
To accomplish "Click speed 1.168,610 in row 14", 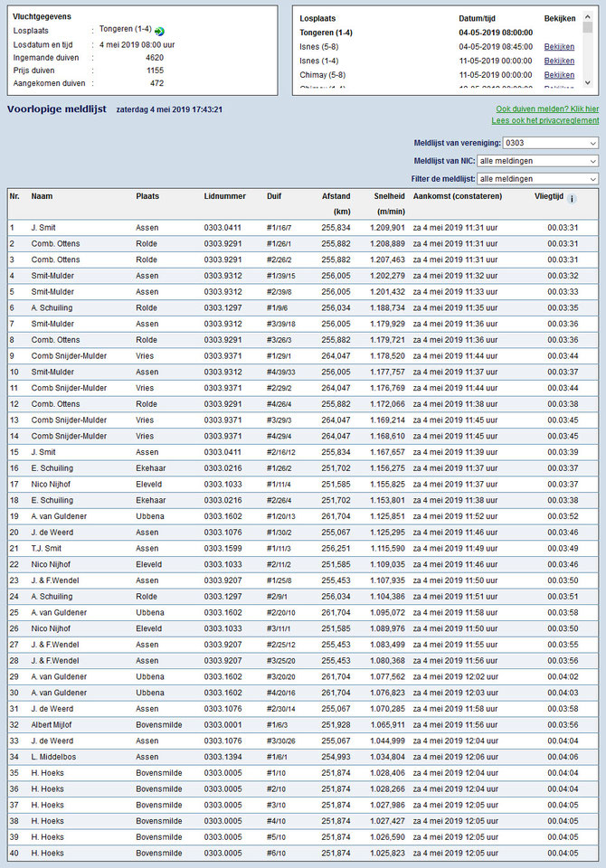I will pos(388,436).
